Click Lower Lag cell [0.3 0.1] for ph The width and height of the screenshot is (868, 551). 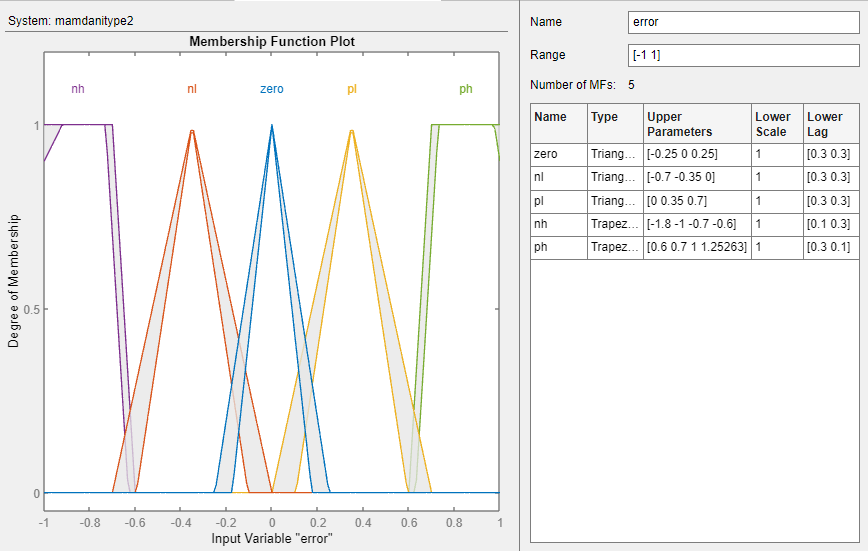pyautogui.click(x=831, y=246)
